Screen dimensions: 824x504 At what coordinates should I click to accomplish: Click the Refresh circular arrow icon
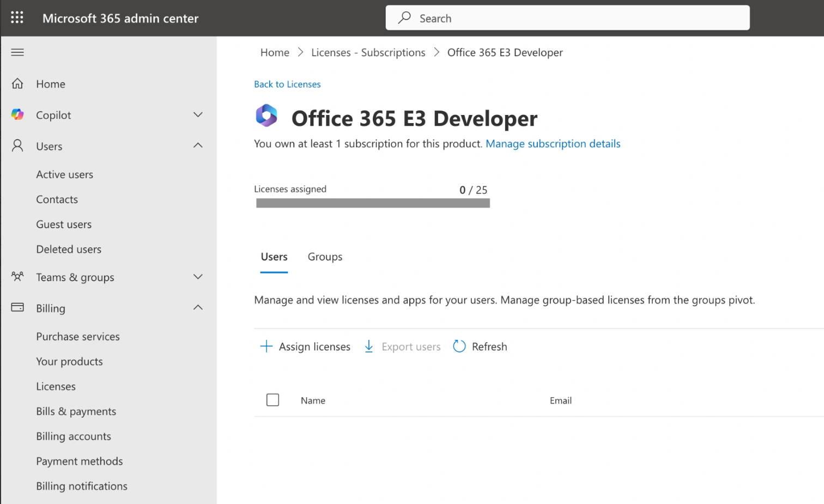point(459,347)
